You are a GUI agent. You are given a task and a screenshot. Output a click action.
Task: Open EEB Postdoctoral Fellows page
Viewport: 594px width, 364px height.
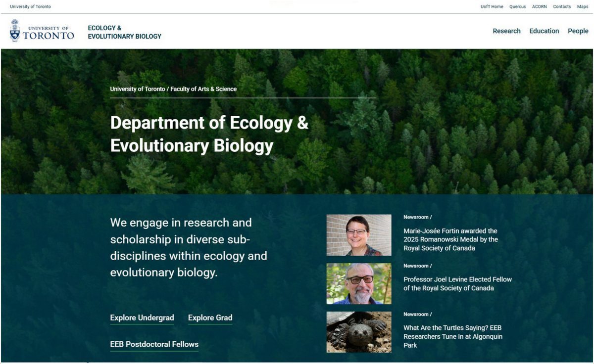click(154, 344)
